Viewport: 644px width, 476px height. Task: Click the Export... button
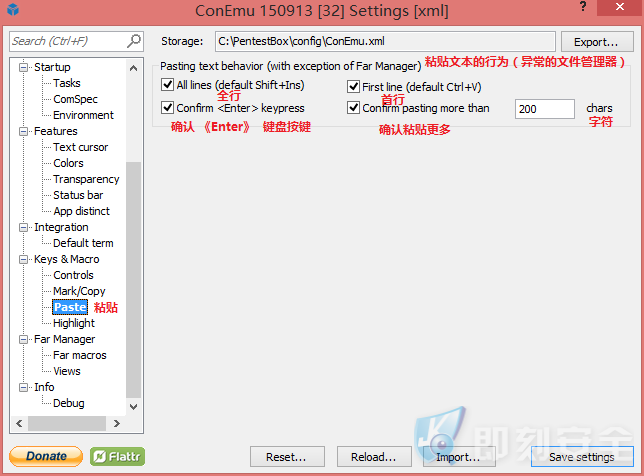[x=597, y=42]
